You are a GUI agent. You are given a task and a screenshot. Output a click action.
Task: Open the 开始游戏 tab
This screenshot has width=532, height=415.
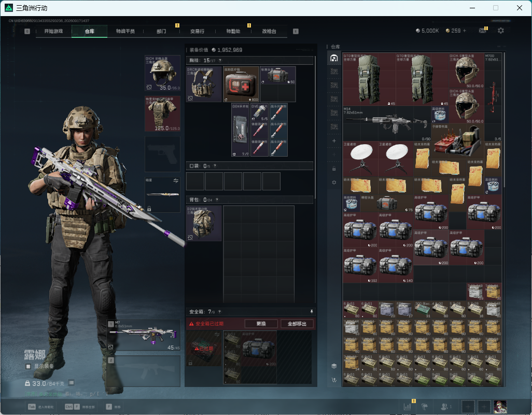click(x=53, y=31)
